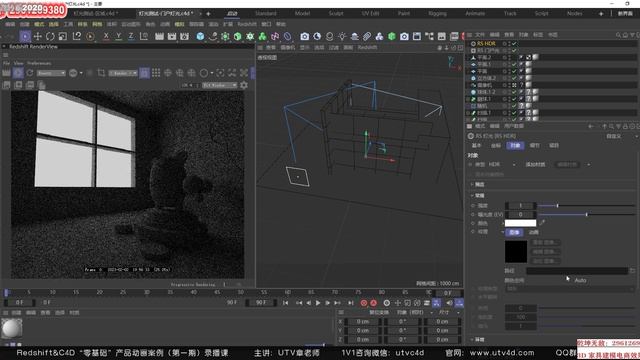Add a Camera object from toolbar
640x360 pixels.
point(304,36)
